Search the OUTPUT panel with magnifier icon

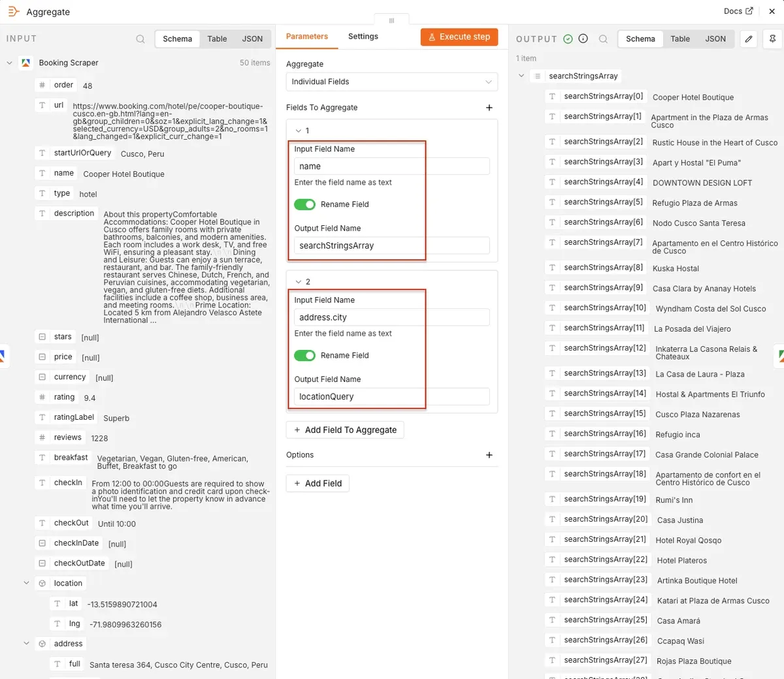pos(603,39)
